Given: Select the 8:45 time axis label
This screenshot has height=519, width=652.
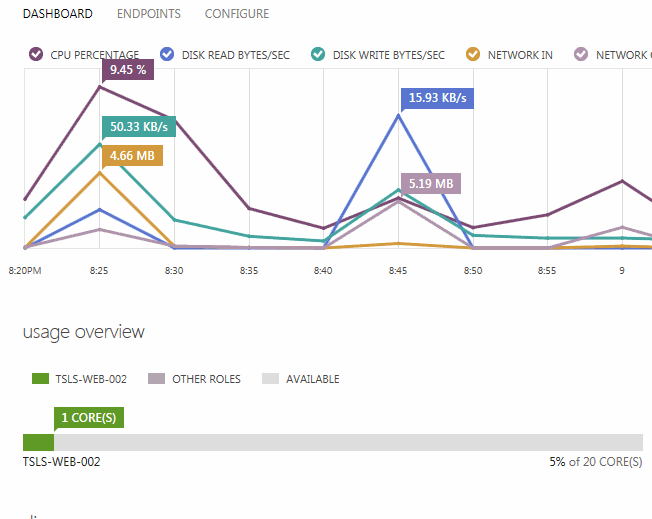Looking at the screenshot, I should [398, 271].
